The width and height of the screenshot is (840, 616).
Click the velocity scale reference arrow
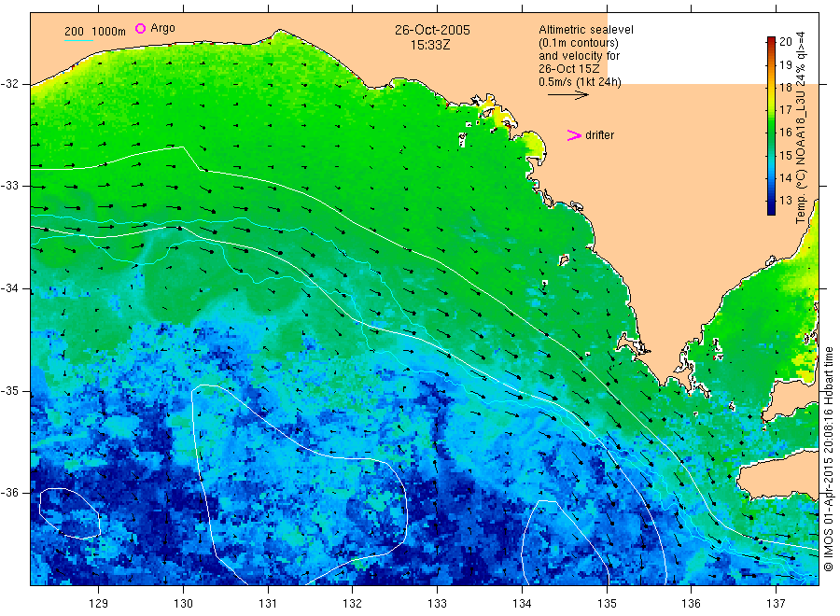coord(567,95)
